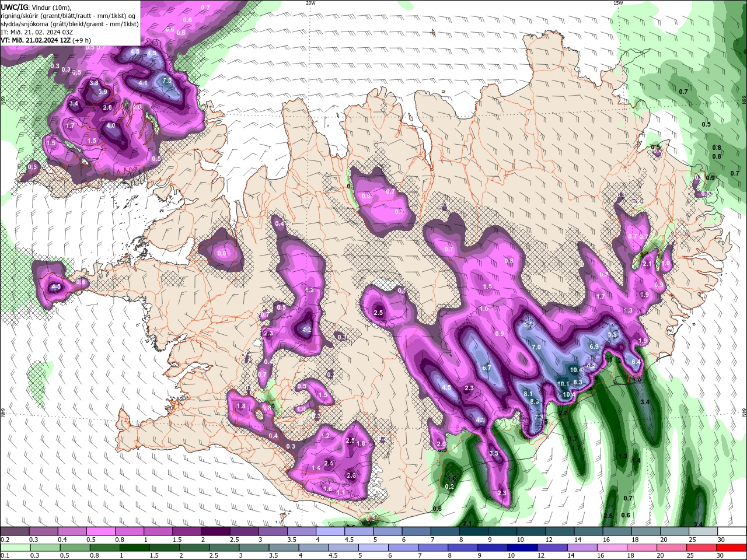
Task: Click the '7.5' value in the Westfjords
Action: [x=167, y=81]
